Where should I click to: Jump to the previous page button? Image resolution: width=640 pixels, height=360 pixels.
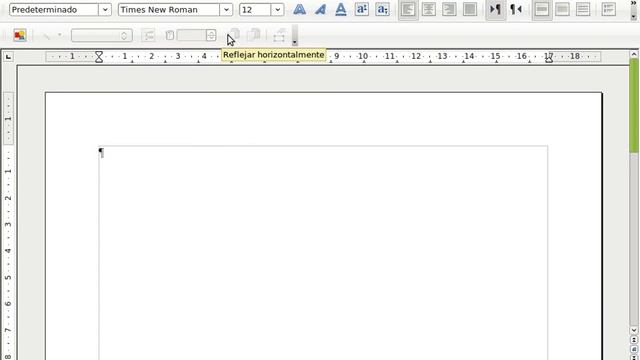[x=633, y=340]
